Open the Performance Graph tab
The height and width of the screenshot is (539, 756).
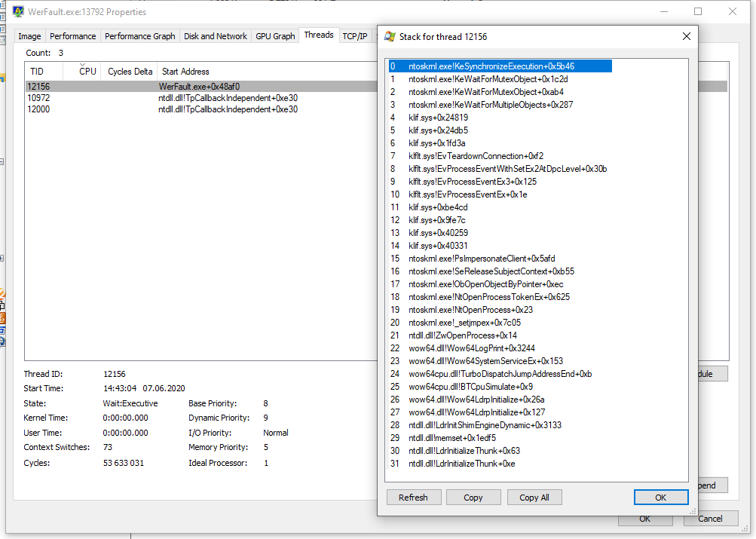140,36
